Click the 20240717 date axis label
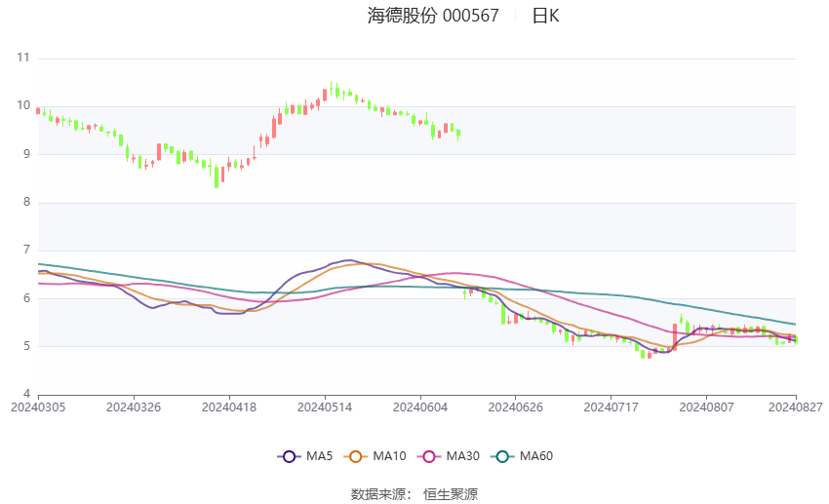This screenshot has width=829, height=504. coord(612,407)
